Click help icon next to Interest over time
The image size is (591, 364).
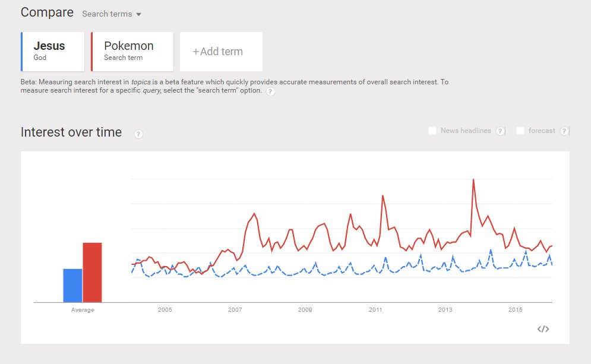[x=138, y=134]
